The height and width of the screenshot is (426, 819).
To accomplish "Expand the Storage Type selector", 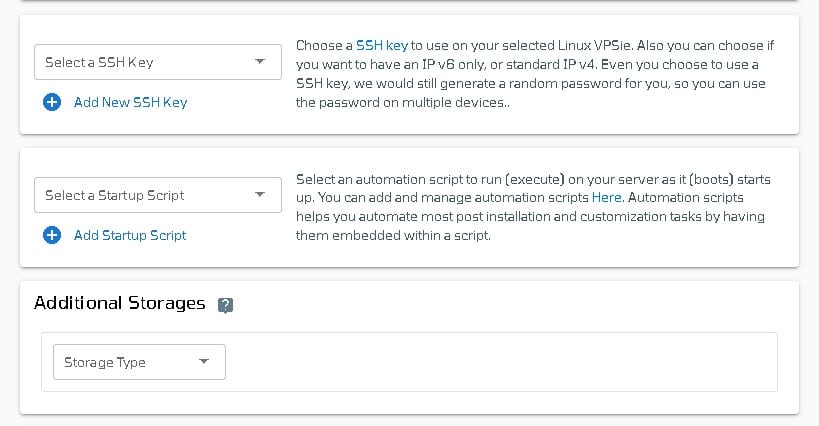I will (x=139, y=362).
